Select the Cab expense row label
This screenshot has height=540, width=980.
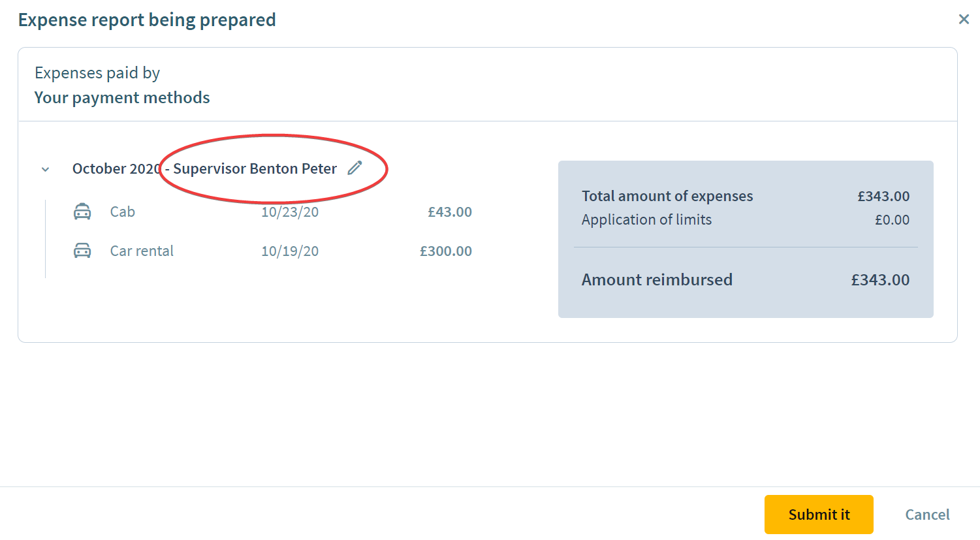click(122, 212)
